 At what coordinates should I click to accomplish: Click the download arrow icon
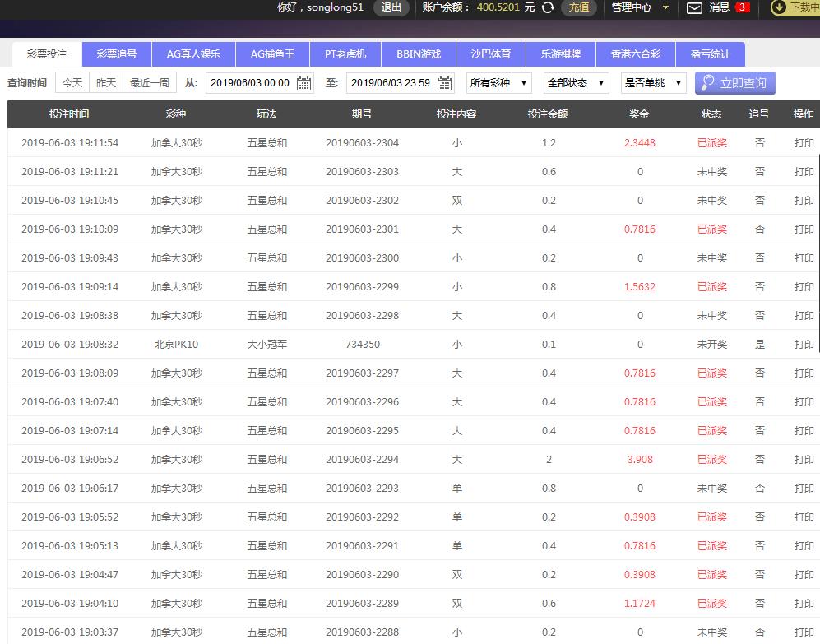tap(779, 7)
